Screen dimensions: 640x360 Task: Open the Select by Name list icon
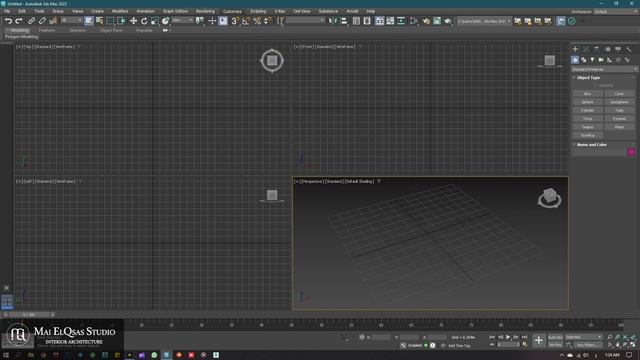coord(99,21)
